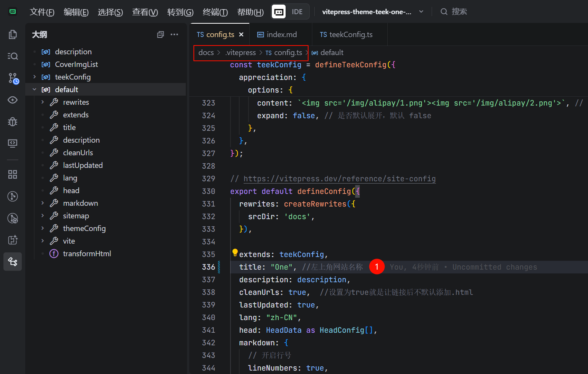The width and height of the screenshot is (588, 374).
Task: Expand themeConfig node in outline
Action: pos(42,228)
